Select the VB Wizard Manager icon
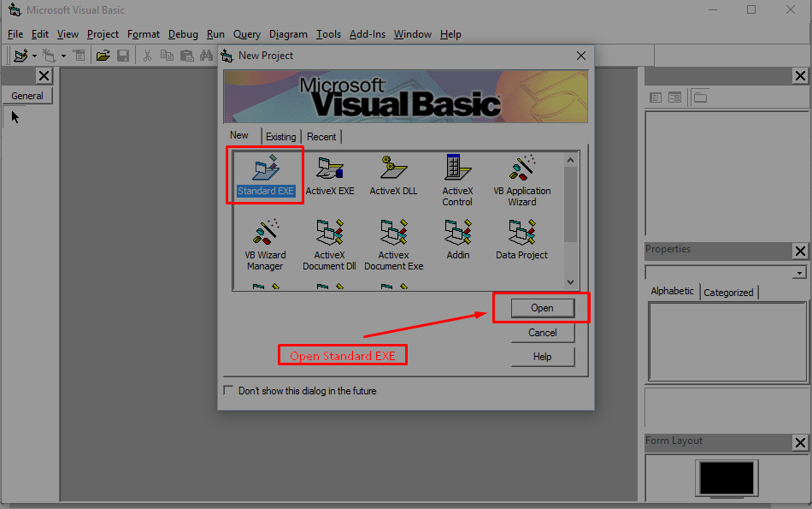Screen dimensions: 812x509 [265, 245]
